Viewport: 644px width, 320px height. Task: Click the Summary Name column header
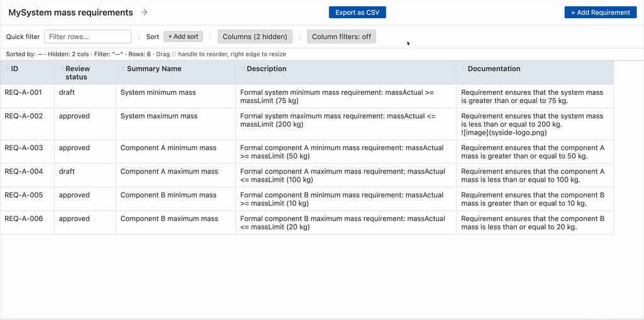176,73
